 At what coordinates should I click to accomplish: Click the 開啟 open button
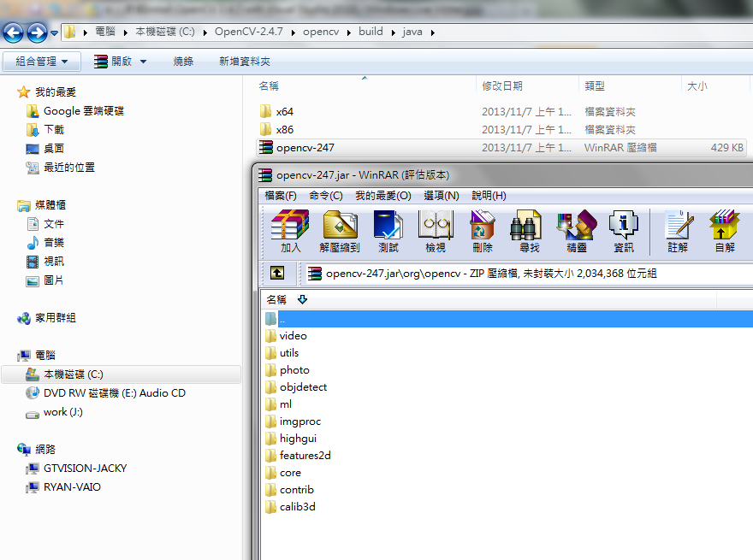click(x=122, y=62)
